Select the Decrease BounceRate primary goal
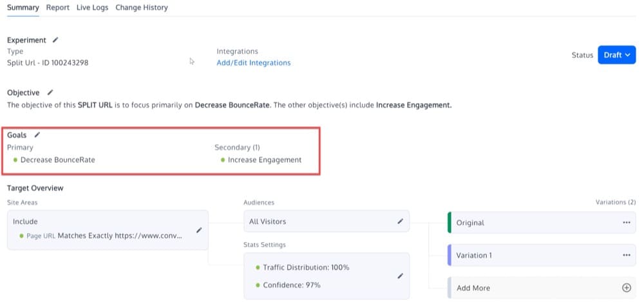This screenshot has height=302, width=644. coord(57,160)
